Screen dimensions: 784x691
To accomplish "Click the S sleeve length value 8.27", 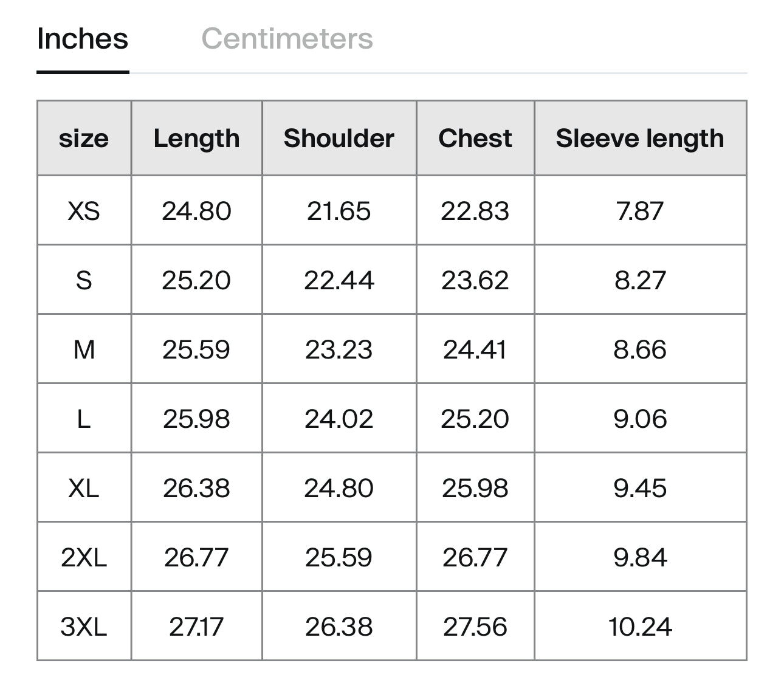I will (639, 280).
